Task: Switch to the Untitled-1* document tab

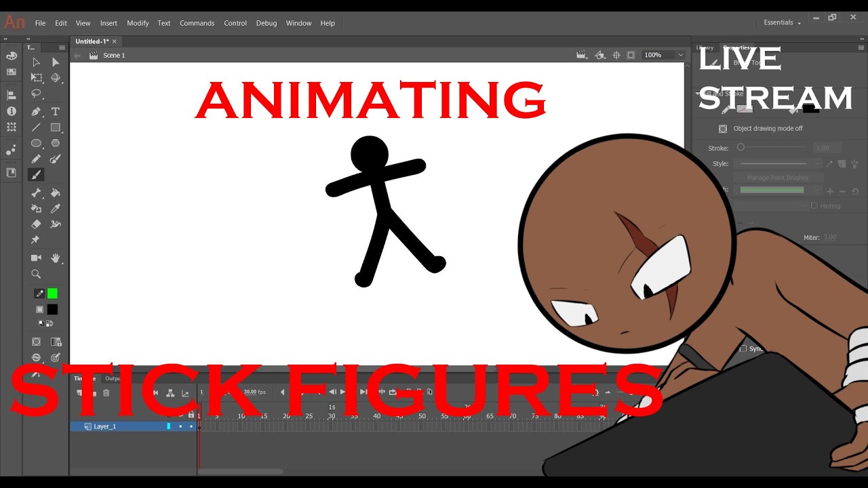Action: tap(92, 41)
